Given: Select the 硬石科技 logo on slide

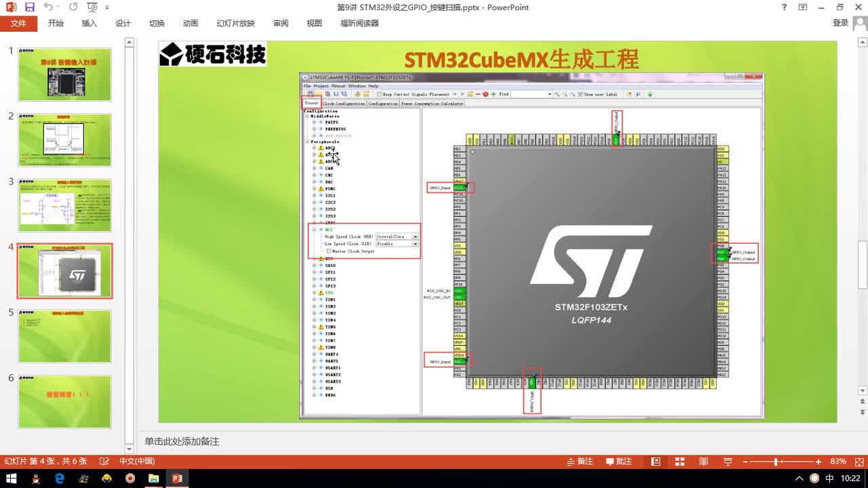Looking at the screenshot, I should click(212, 54).
